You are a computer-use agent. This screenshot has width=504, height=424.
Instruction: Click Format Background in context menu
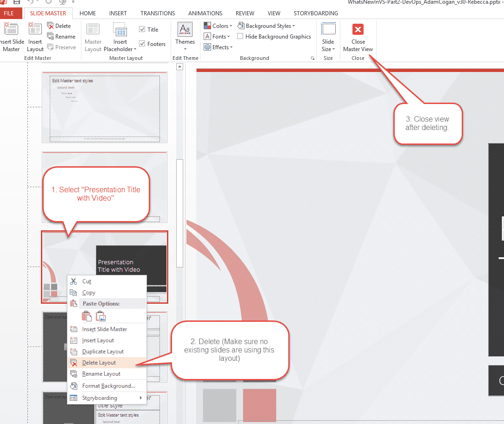pos(108,386)
